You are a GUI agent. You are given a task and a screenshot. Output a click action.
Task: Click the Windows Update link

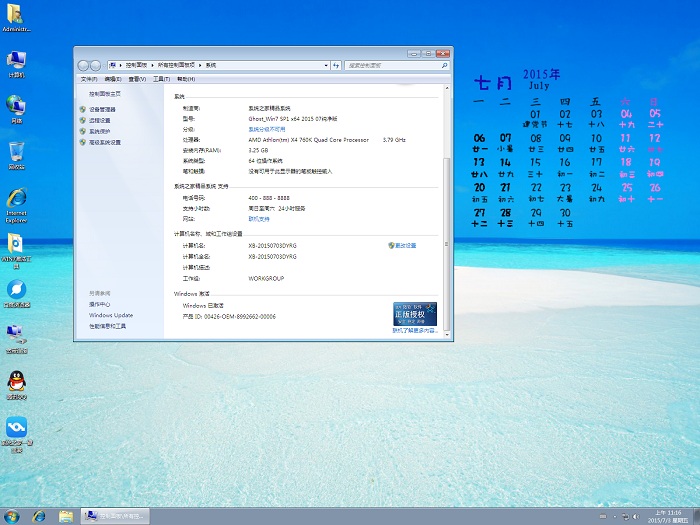(110, 315)
